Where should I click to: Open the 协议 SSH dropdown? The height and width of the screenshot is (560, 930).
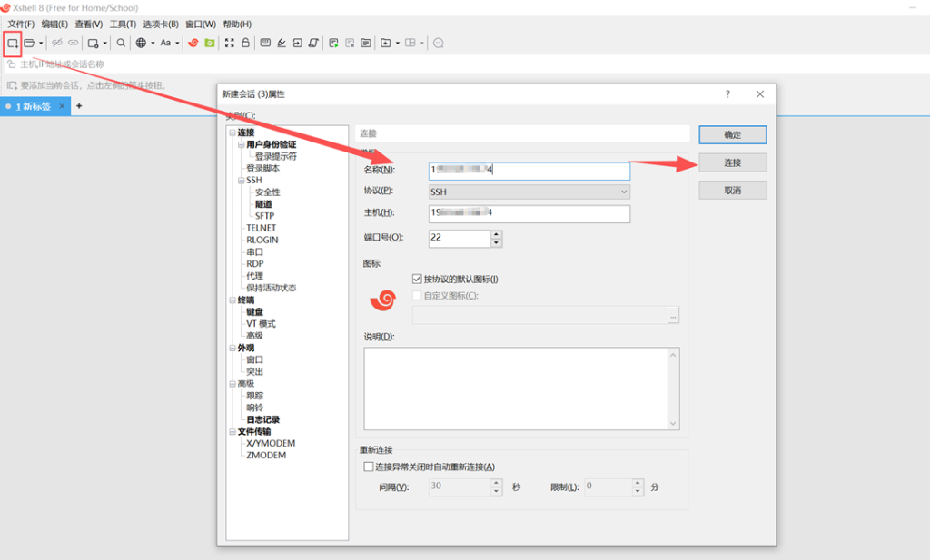529,192
